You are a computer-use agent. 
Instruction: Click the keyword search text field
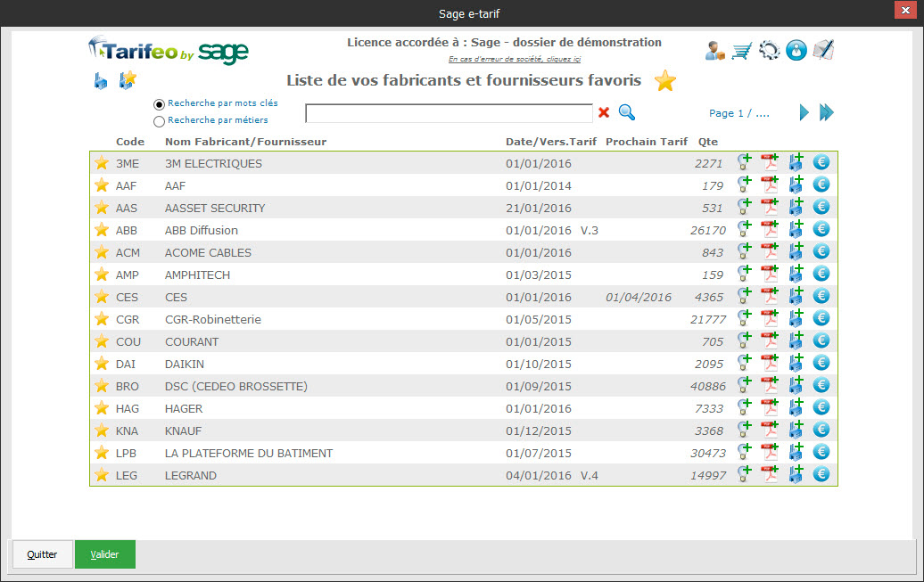(449, 113)
